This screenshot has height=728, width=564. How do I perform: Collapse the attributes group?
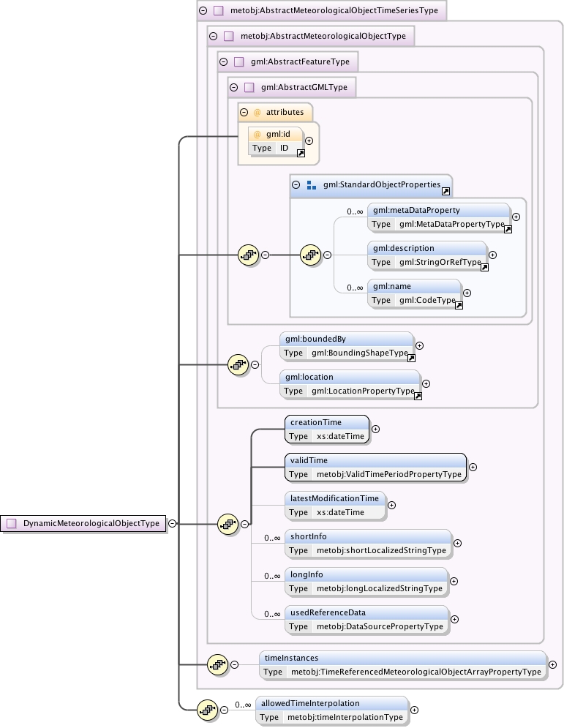pyautogui.click(x=244, y=112)
